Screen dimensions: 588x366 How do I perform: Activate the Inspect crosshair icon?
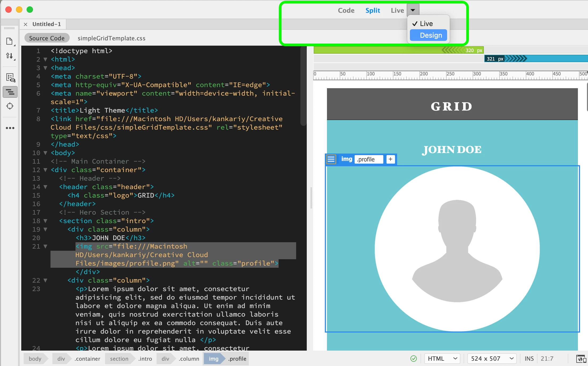(x=10, y=106)
